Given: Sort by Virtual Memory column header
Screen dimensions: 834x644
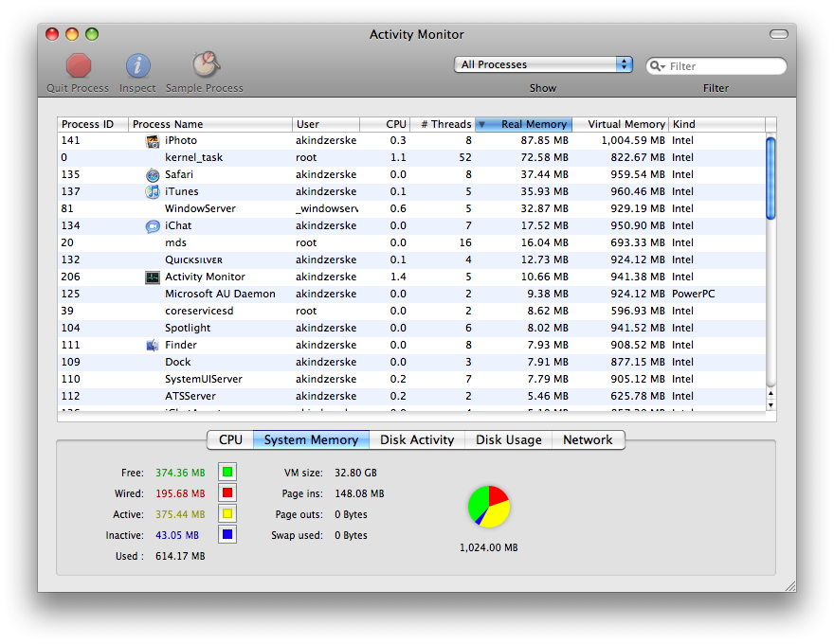Looking at the screenshot, I should pos(620,124).
